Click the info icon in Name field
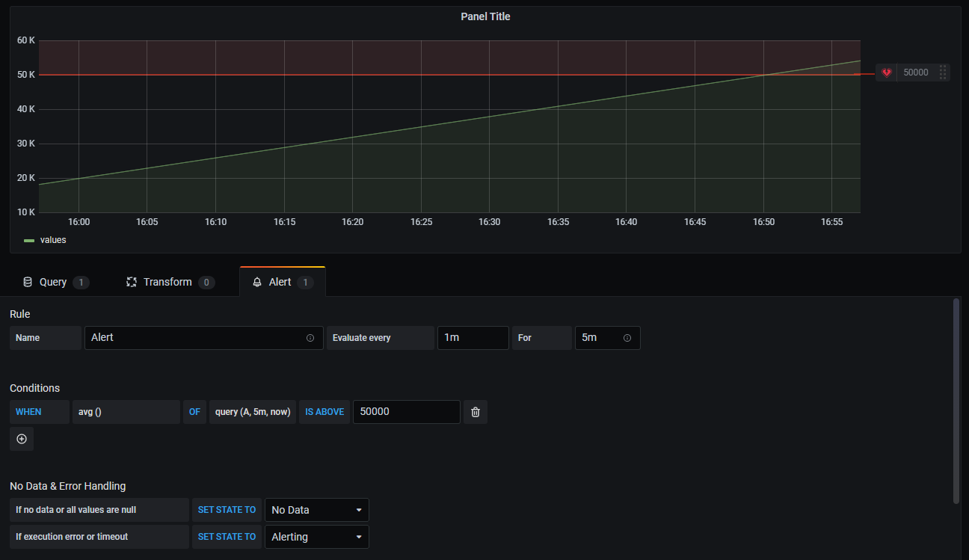The width and height of the screenshot is (969, 560). pos(310,338)
